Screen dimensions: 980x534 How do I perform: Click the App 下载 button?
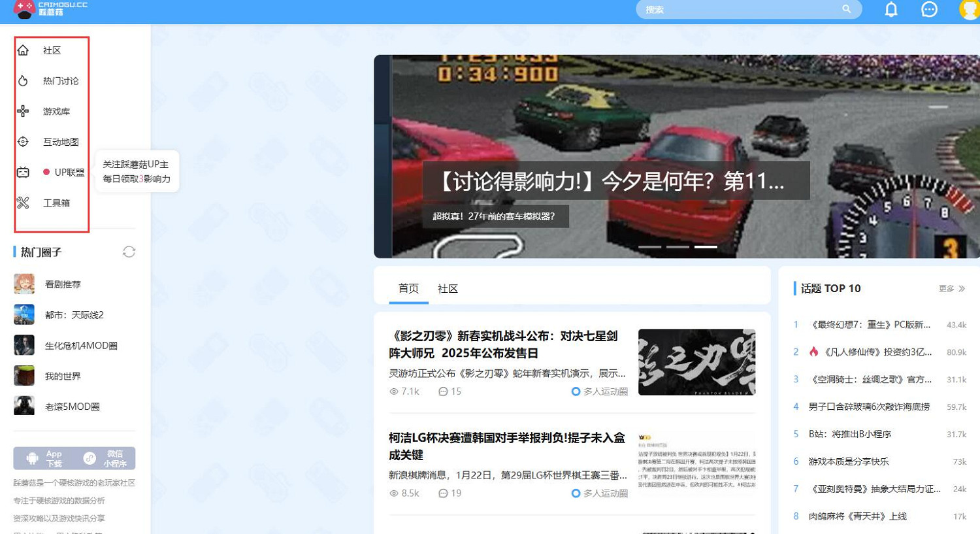(44, 458)
